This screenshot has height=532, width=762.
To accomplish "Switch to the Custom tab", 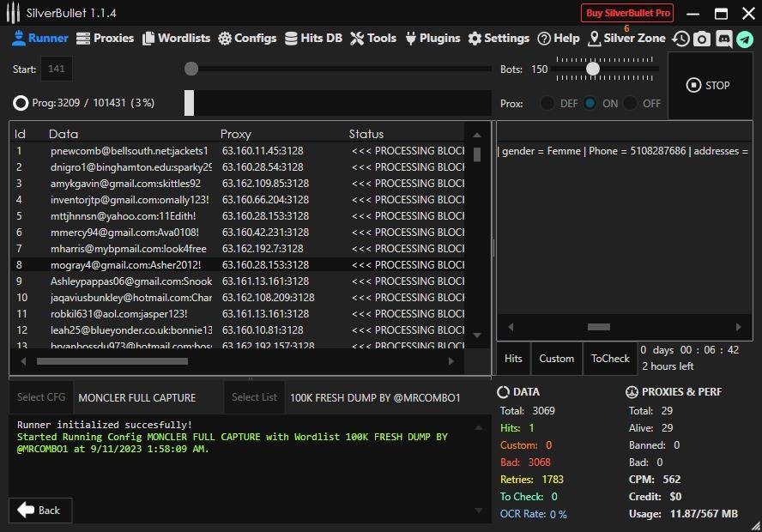I will [x=556, y=359].
